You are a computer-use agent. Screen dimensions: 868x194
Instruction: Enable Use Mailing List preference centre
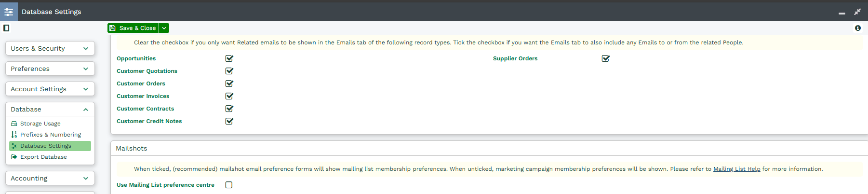(229, 185)
